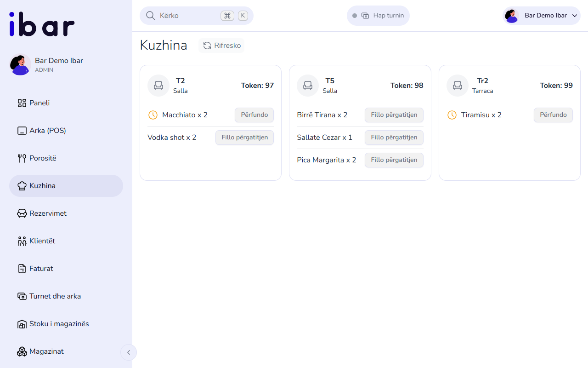The height and width of the screenshot is (368, 588).
Task: Click the clock icon beside Macchiato
Action: coord(153,115)
